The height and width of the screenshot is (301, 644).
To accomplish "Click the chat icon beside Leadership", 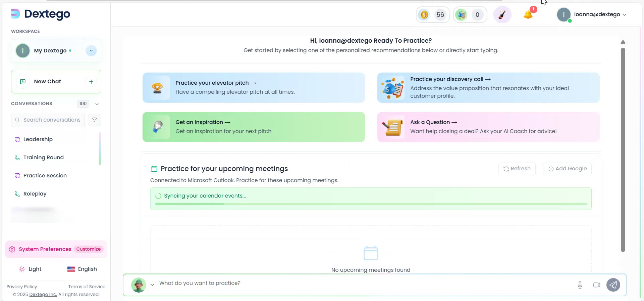I will [17, 139].
